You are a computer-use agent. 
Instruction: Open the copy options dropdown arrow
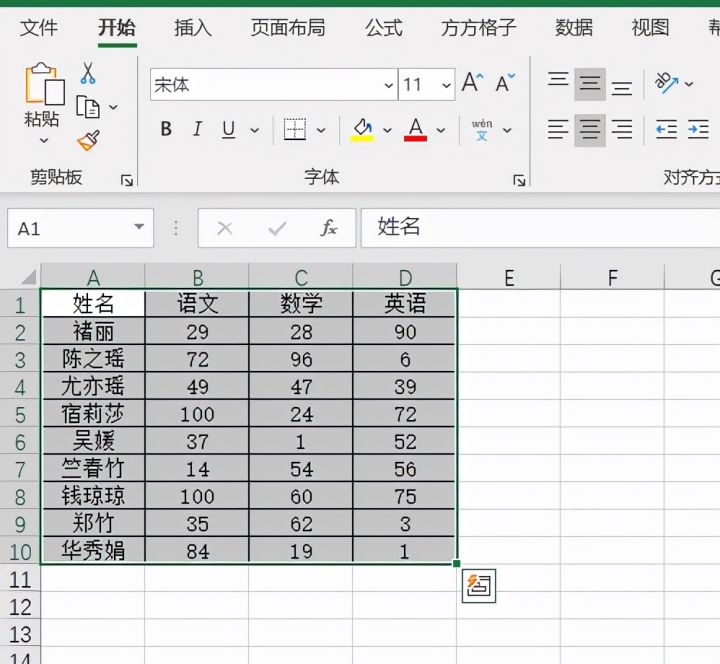click(x=113, y=107)
